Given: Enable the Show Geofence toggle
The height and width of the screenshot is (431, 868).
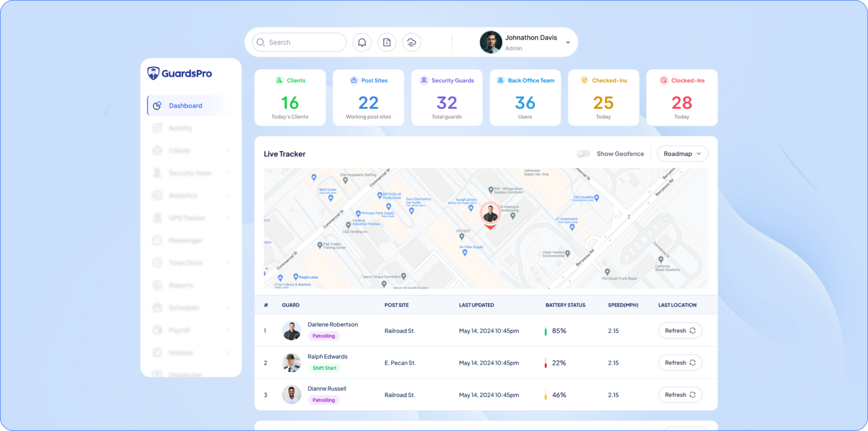Looking at the screenshot, I should tap(584, 154).
